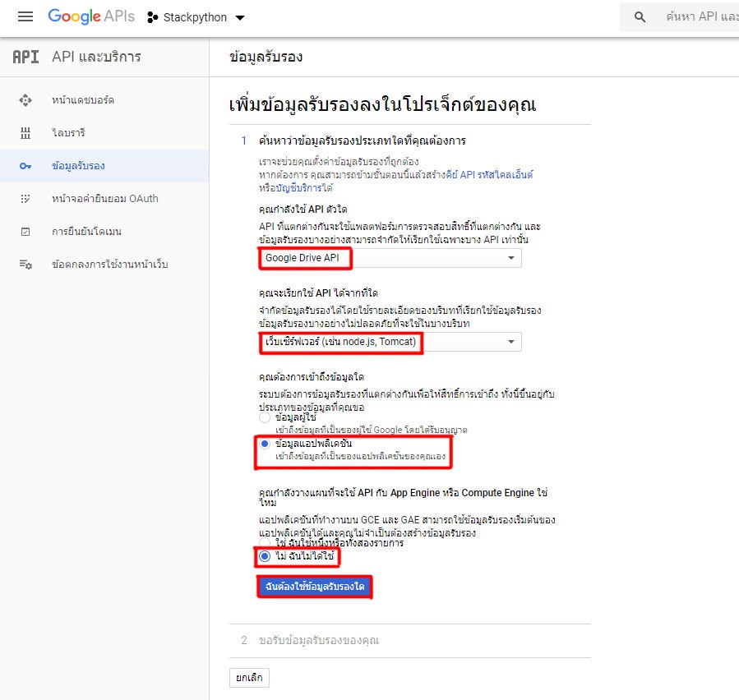The height and width of the screenshot is (700, 739).
Task: Open ข้อตกลงการใช้งานหน้าเว็บ sidebar item
Action: 104,265
